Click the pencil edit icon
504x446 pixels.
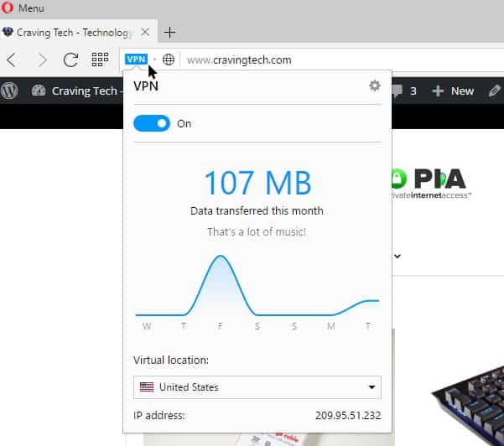[495, 91]
